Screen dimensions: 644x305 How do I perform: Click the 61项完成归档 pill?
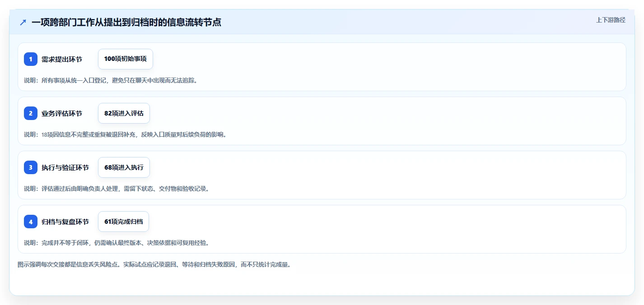[123, 222]
